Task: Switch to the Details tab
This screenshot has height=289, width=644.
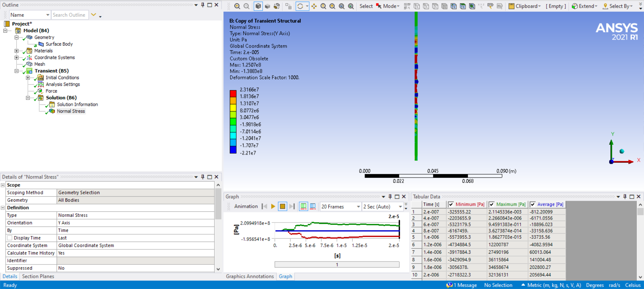Action: click(10, 276)
